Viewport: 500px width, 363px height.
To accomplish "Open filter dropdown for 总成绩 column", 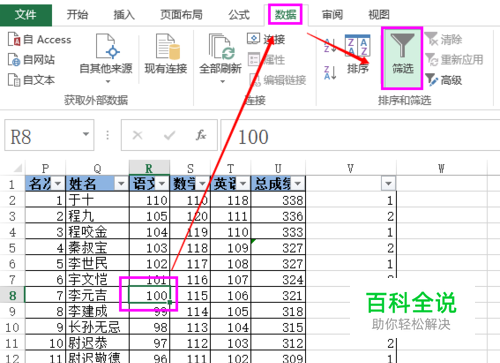I will pos(298,183).
